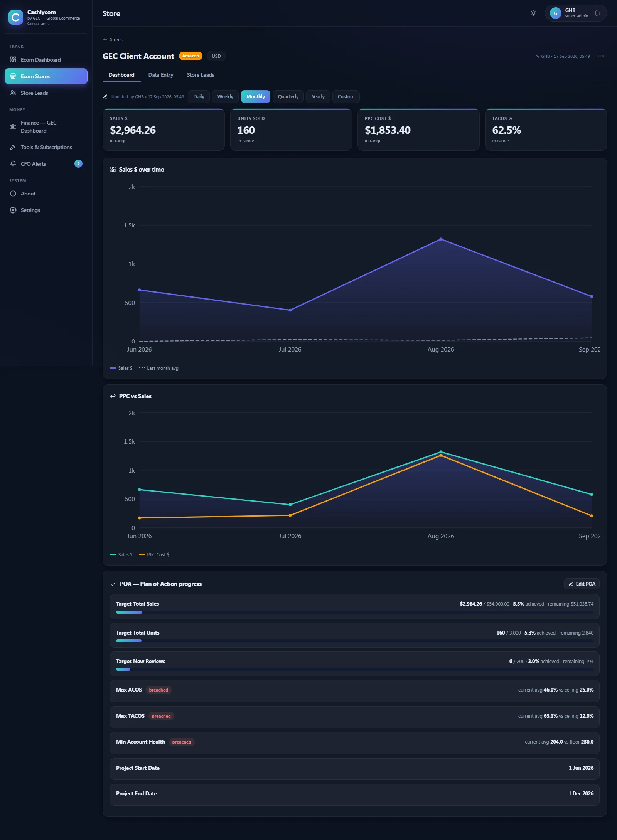Click the Units Sold 160 card
Image resolution: width=617 pixels, height=840 pixels.
[291, 130]
